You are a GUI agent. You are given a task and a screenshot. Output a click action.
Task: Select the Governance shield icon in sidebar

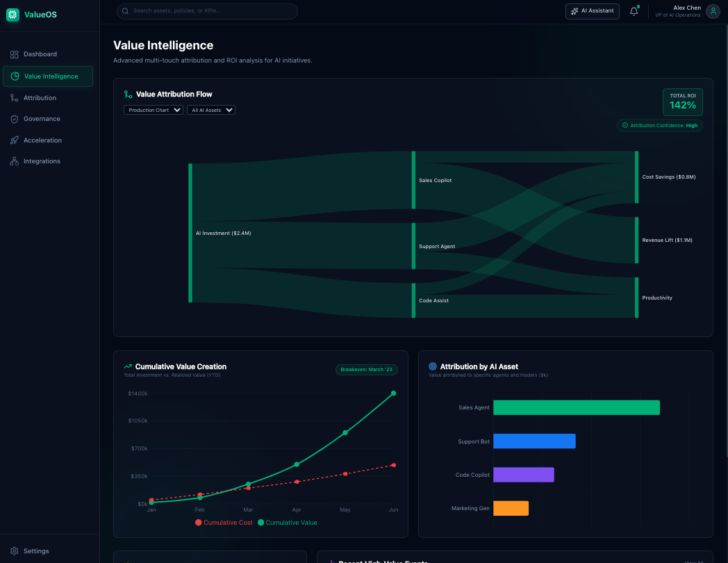tap(15, 119)
